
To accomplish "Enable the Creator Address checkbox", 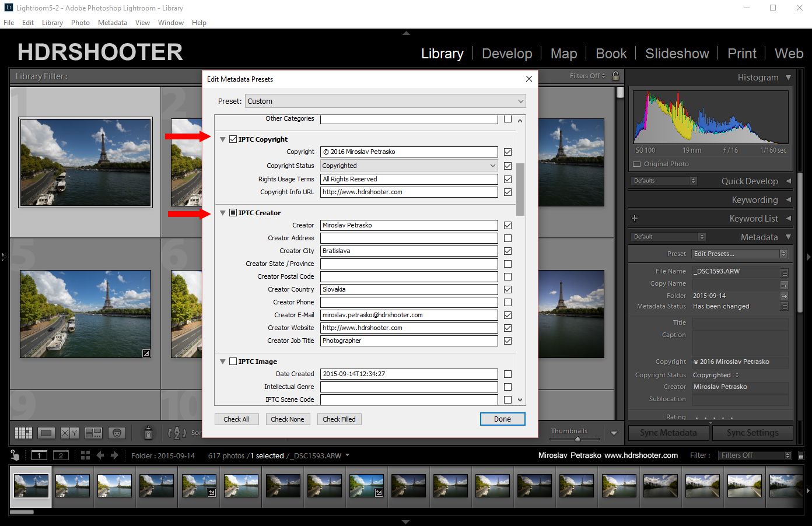I will tap(508, 238).
